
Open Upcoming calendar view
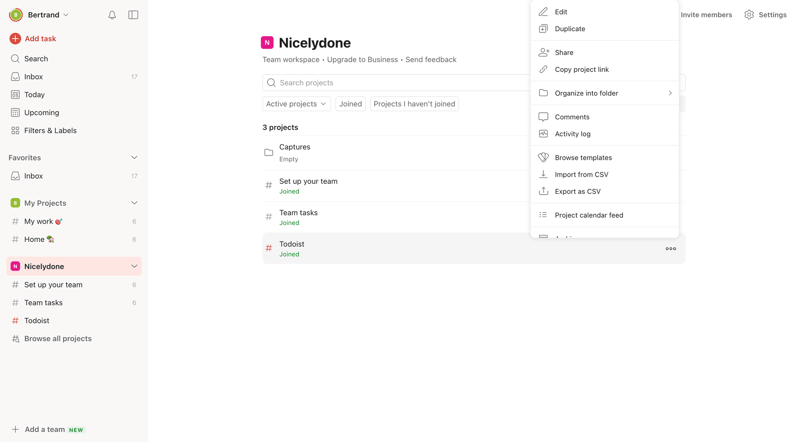[x=42, y=112]
